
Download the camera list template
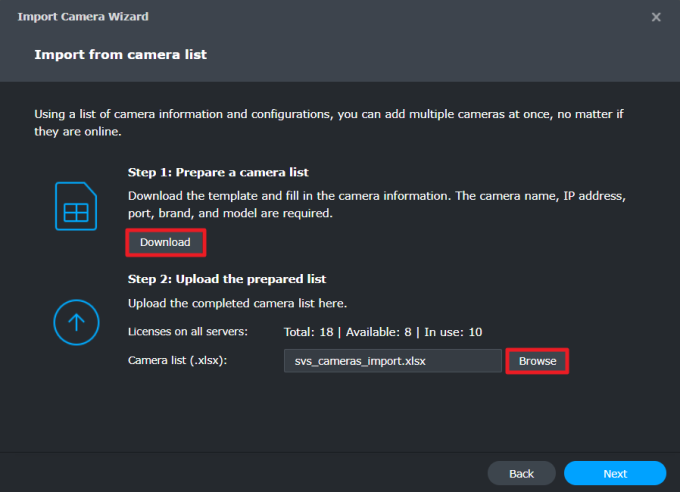[165, 242]
